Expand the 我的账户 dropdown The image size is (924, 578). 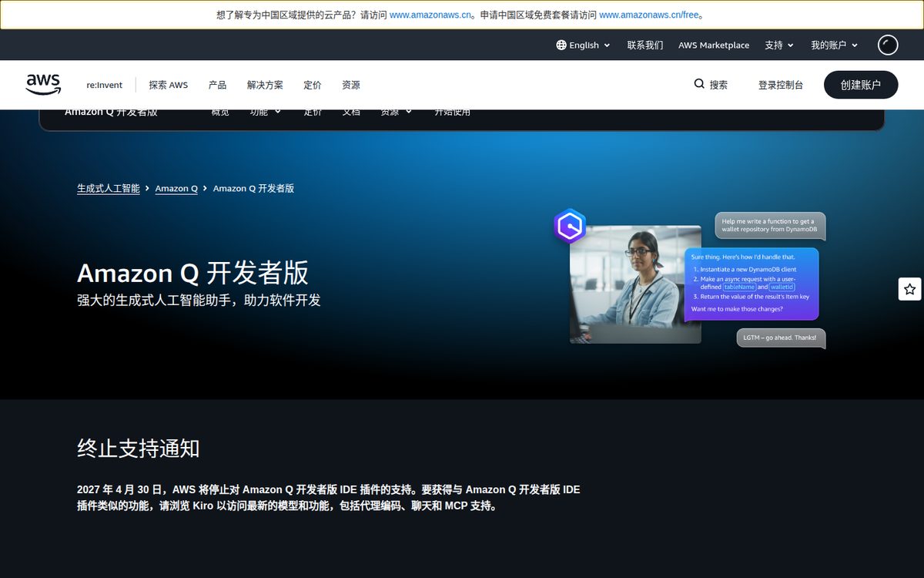pos(835,45)
